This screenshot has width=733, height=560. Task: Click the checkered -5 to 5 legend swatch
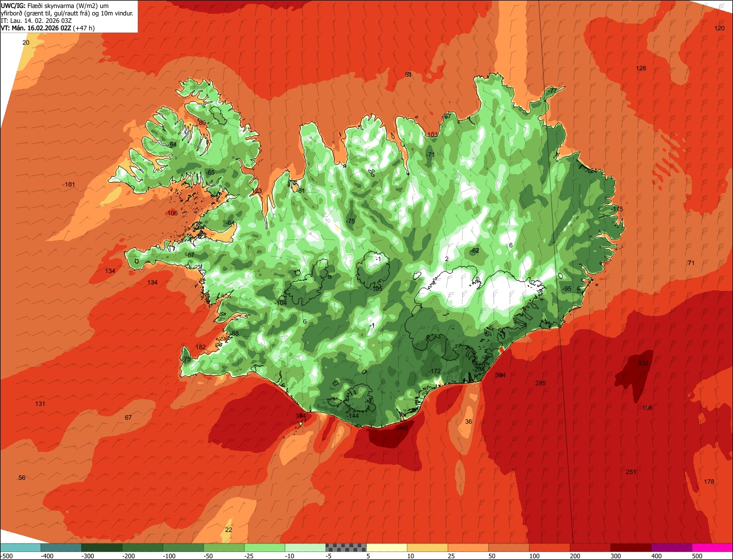point(346,547)
